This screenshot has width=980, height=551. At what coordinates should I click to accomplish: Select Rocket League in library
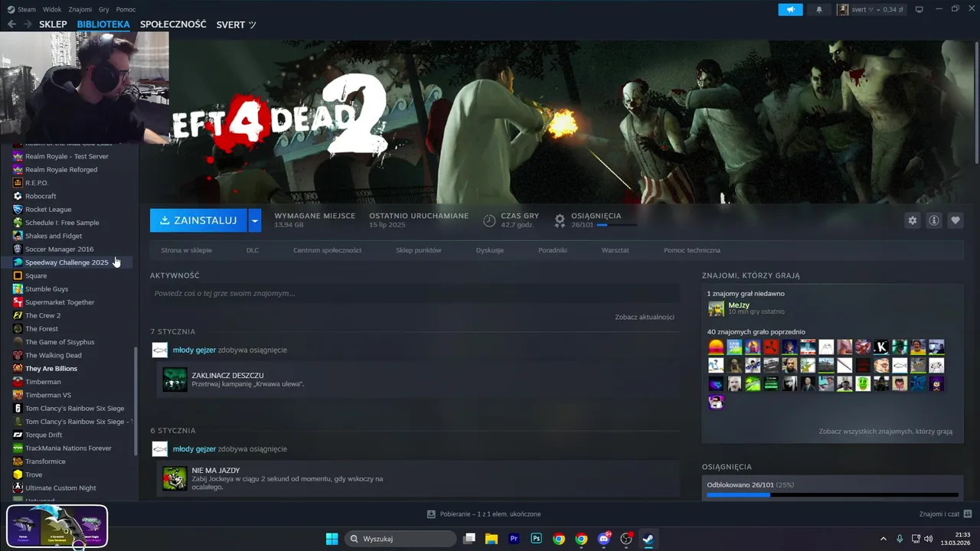[x=48, y=210]
